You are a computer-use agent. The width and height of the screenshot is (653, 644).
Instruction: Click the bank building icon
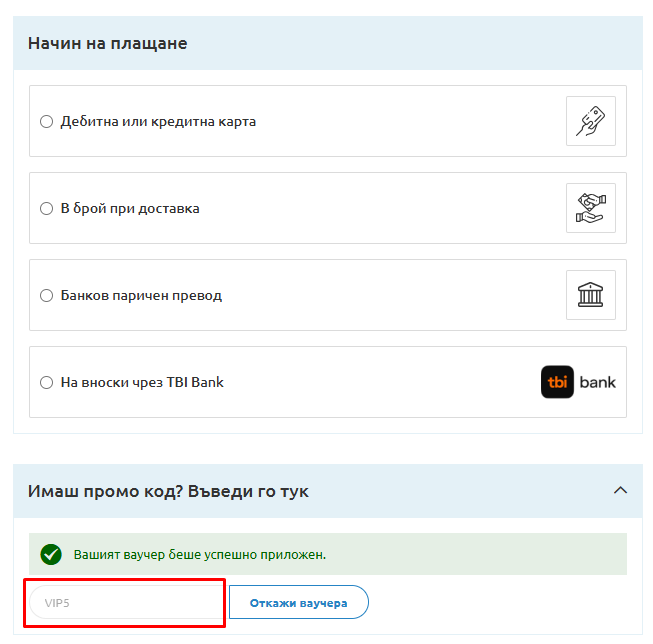(590, 295)
